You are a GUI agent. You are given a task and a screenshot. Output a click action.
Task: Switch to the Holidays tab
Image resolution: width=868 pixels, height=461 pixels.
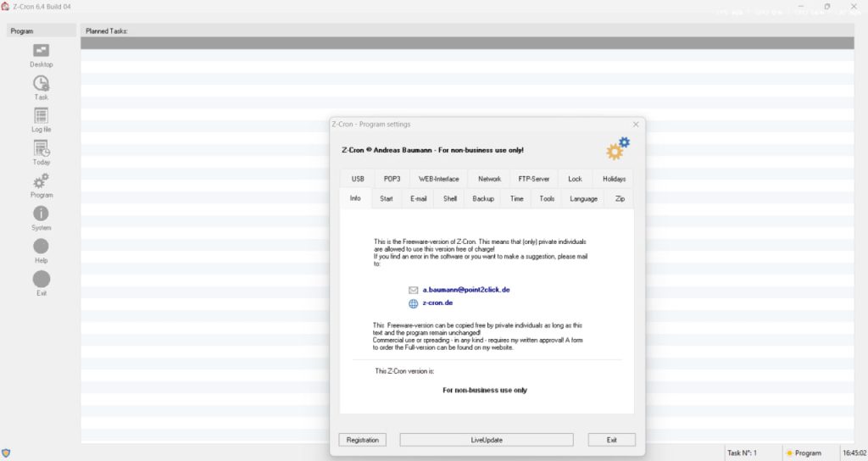pyautogui.click(x=614, y=179)
